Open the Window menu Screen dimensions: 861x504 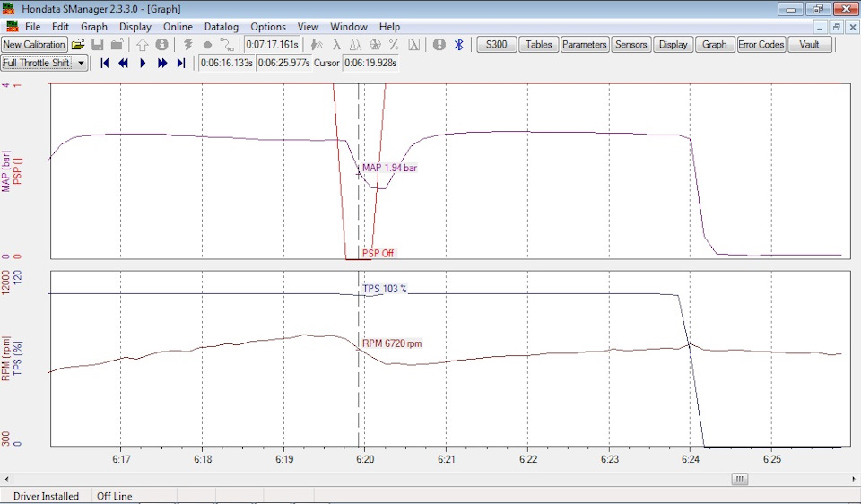click(x=349, y=26)
